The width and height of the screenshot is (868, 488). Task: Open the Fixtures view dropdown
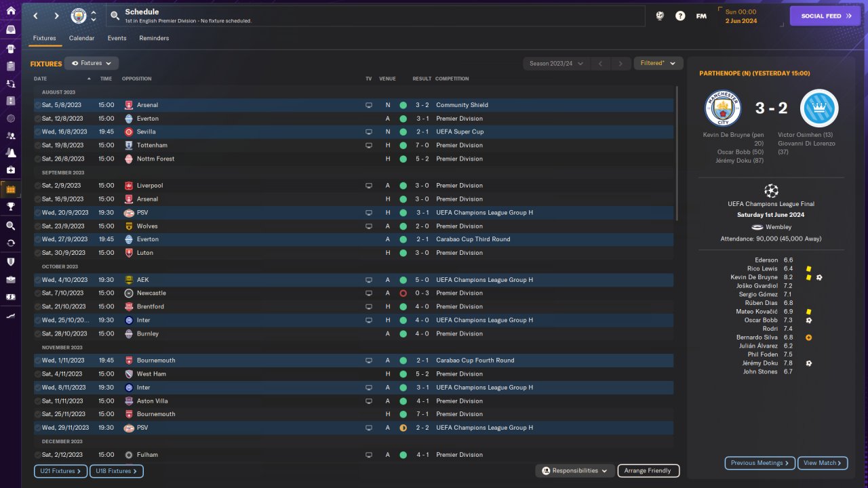[x=92, y=63]
